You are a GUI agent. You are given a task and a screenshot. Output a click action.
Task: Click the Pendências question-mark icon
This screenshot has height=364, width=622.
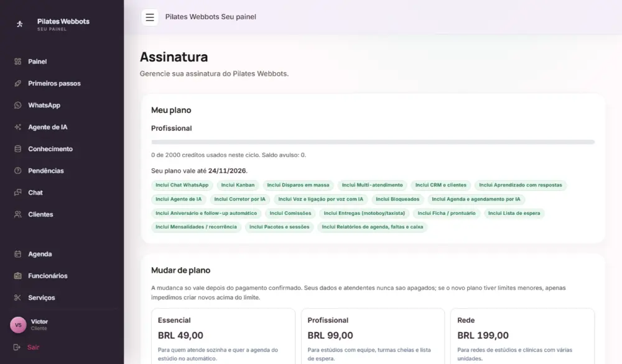(x=18, y=171)
